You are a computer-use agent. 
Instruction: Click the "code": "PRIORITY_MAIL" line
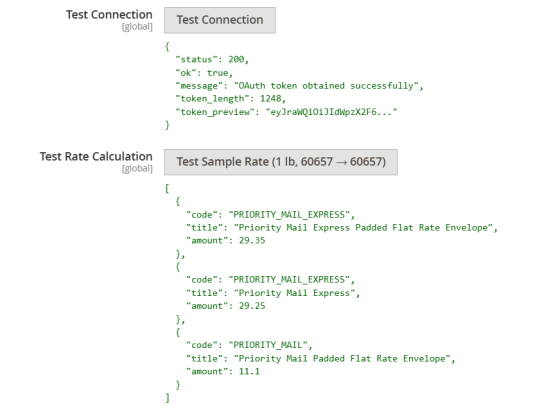(x=249, y=345)
